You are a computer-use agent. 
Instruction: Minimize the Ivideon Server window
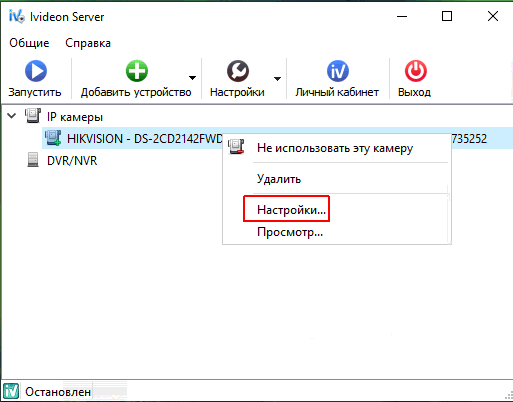pos(402,16)
